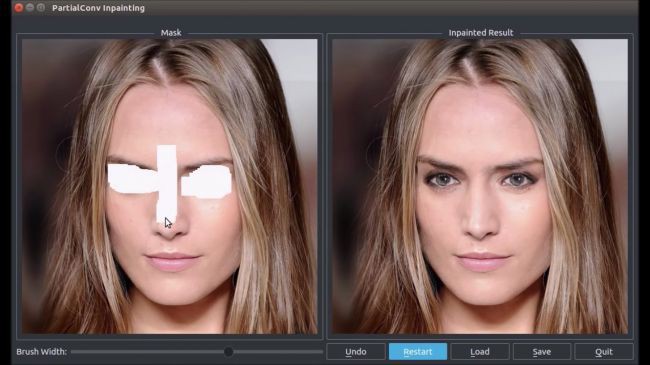Click the Brush Width slider handle
The image size is (650, 365).
pyautogui.click(x=228, y=352)
